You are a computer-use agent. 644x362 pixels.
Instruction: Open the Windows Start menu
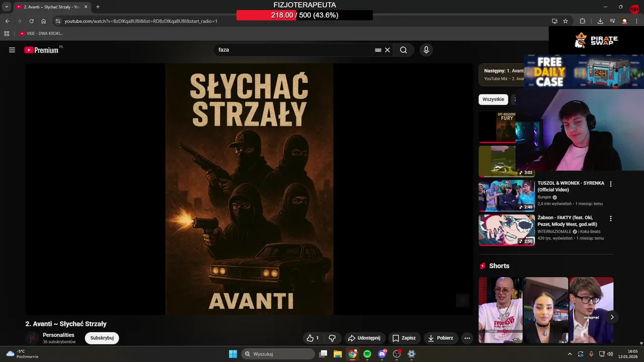click(x=233, y=354)
